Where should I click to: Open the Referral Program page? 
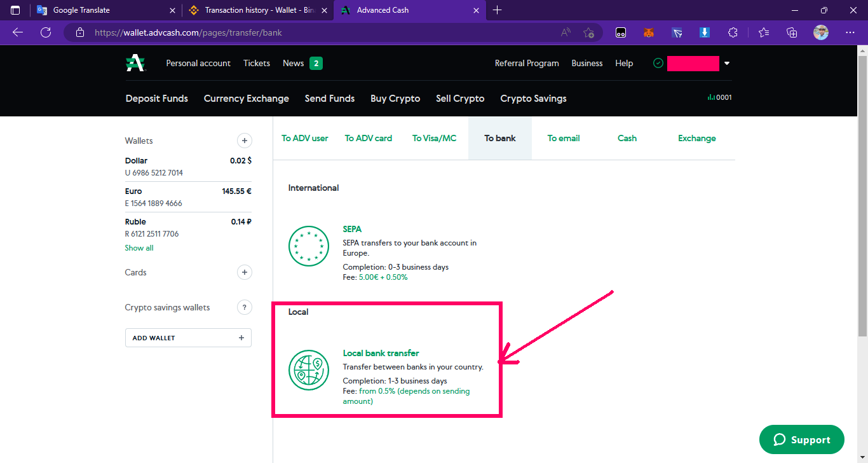527,63
